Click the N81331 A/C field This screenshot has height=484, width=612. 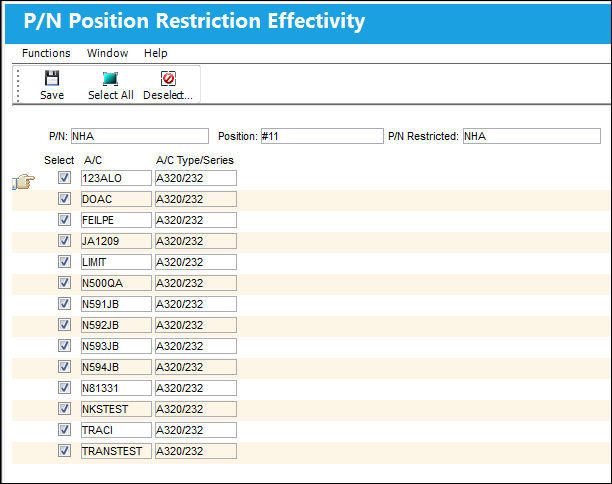click(116, 388)
